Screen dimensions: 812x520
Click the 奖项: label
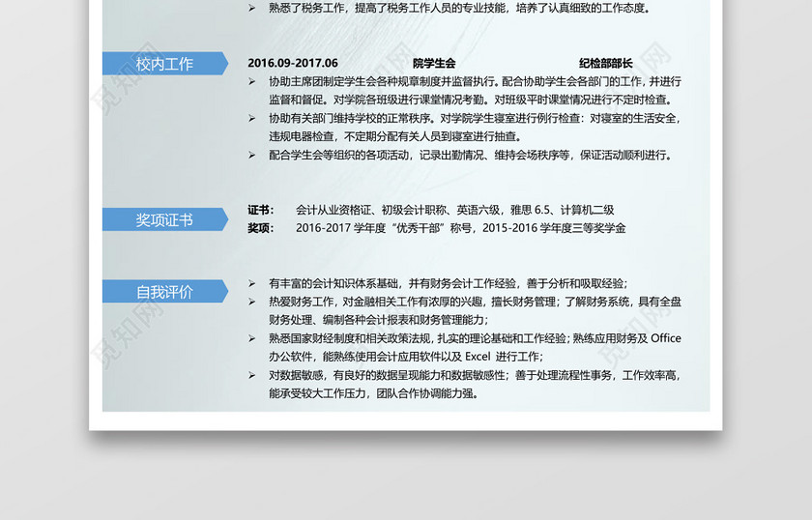coord(260,228)
